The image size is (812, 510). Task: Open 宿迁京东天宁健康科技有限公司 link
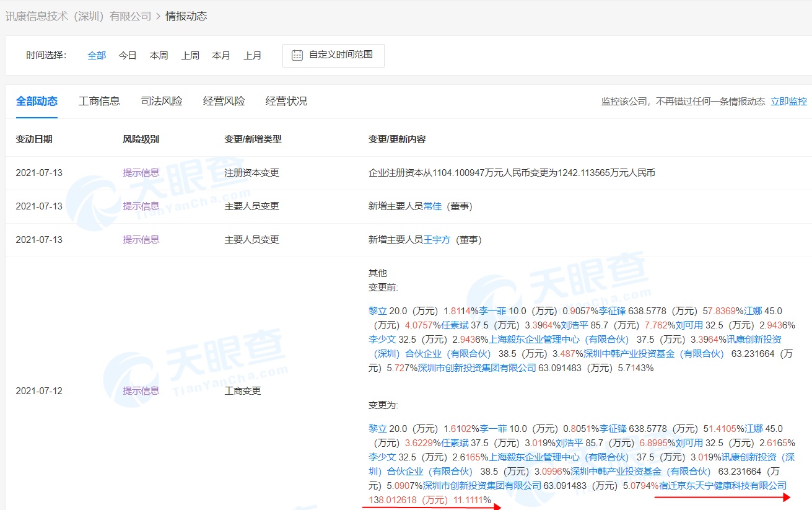coord(723,486)
